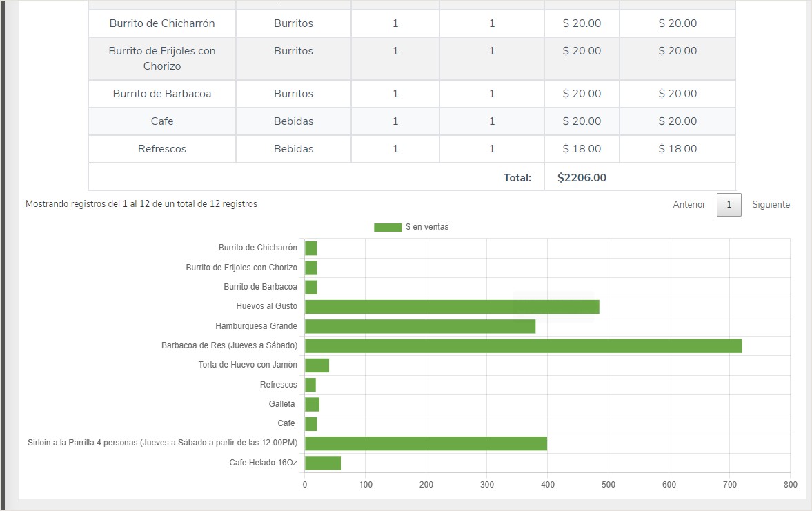Click the 'Cafe Helado 16Oz' axis label
Viewport: 812px width, 511px height.
pos(263,462)
